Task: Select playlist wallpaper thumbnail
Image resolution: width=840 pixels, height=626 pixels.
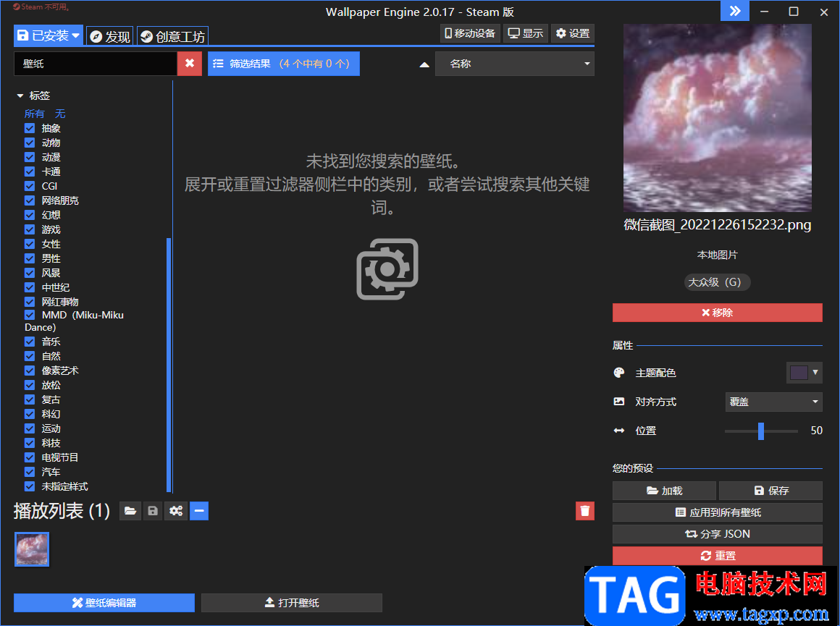Action: point(32,549)
